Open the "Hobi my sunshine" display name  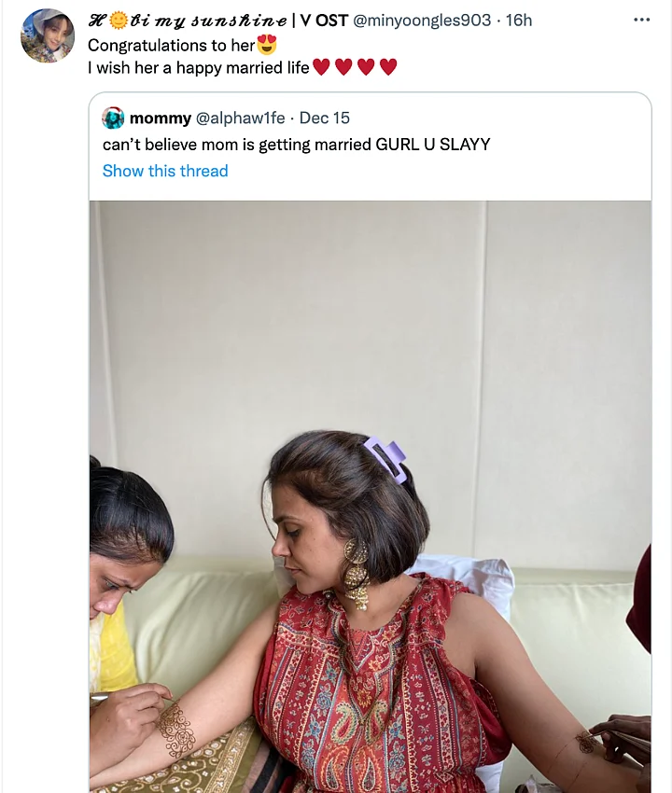coord(187,21)
